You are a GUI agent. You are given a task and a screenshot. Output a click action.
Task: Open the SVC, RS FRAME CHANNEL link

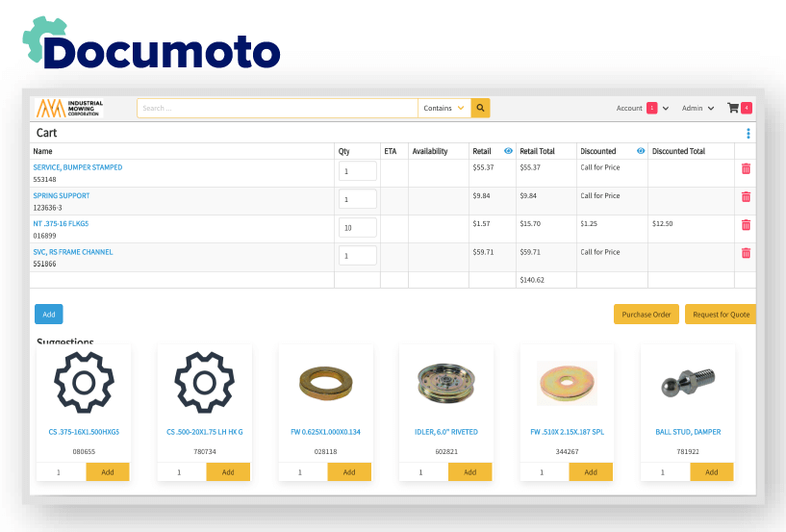(x=73, y=252)
